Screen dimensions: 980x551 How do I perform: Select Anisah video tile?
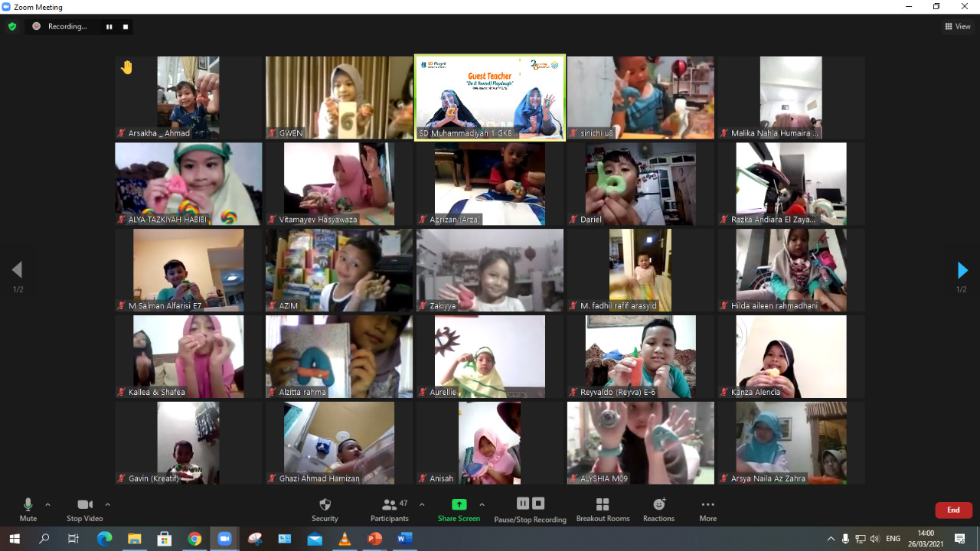click(x=490, y=443)
